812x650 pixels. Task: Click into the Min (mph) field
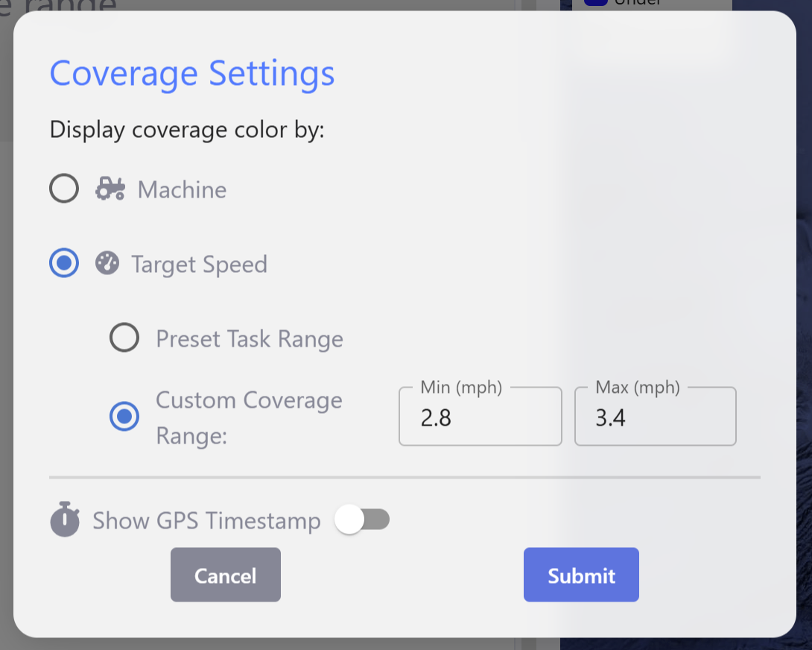tap(480, 417)
